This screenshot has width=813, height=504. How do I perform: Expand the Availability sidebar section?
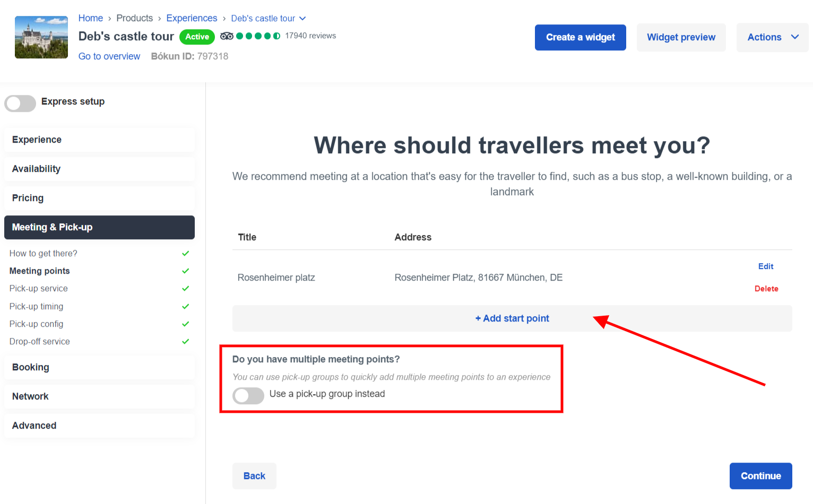coord(99,169)
